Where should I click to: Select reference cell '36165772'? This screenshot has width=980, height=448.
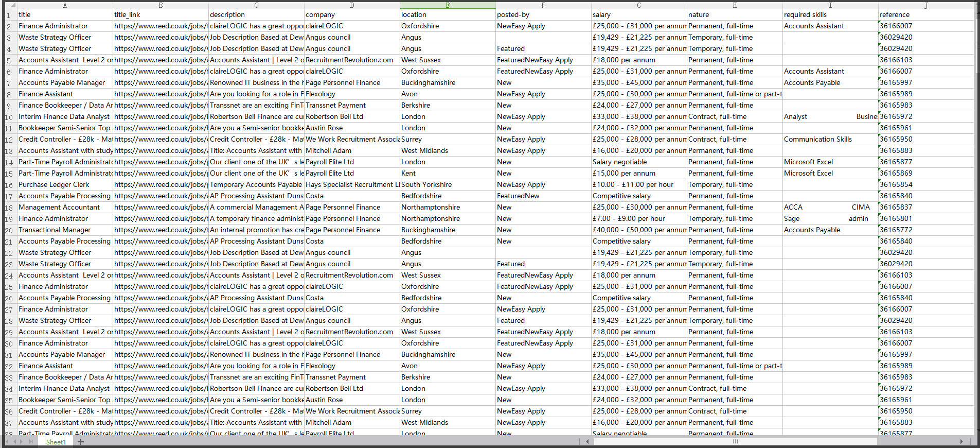926,230
